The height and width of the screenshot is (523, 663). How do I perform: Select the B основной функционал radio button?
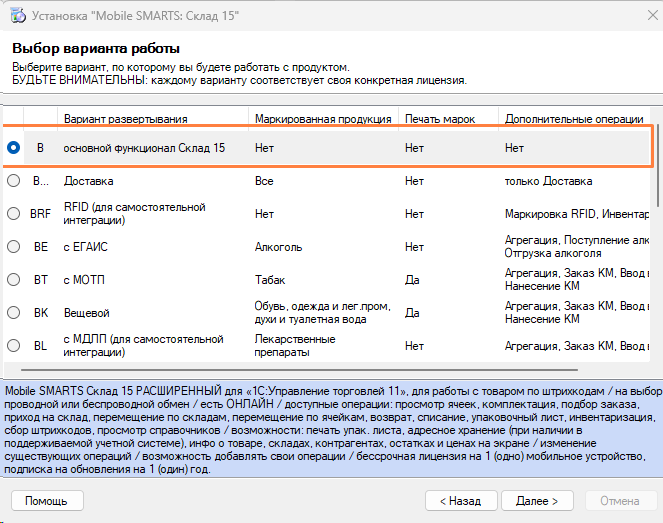(x=14, y=148)
